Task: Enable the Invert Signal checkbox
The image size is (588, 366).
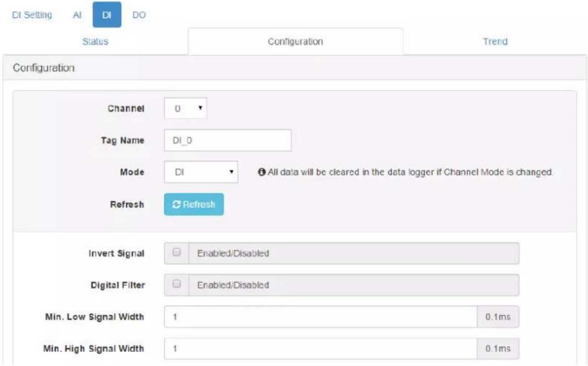Action: pos(177,252)
